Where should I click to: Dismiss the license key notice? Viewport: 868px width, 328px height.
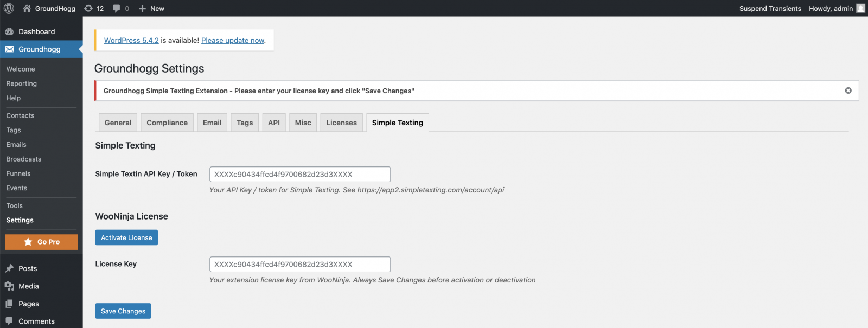(848, 91)
